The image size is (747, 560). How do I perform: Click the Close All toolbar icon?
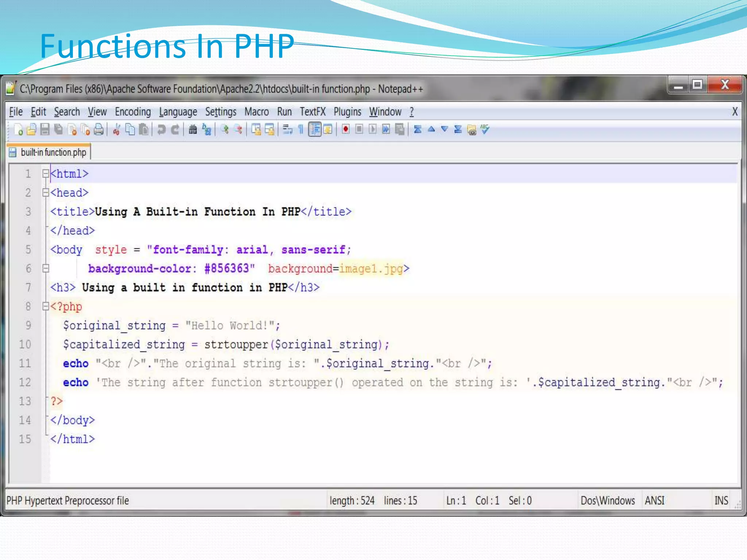85,129
